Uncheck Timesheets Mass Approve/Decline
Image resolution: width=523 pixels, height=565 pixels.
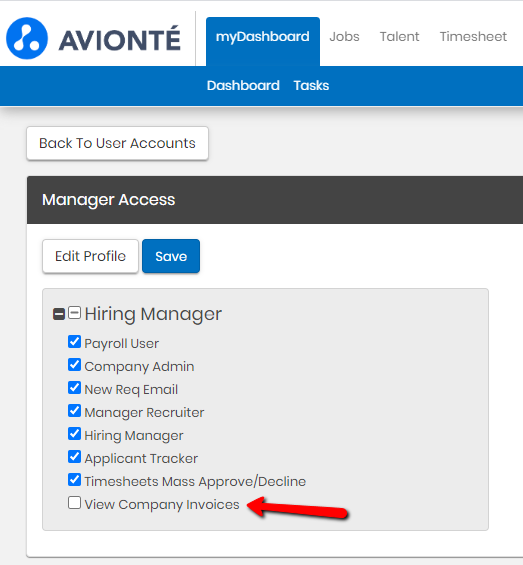(x=74, y=480)
